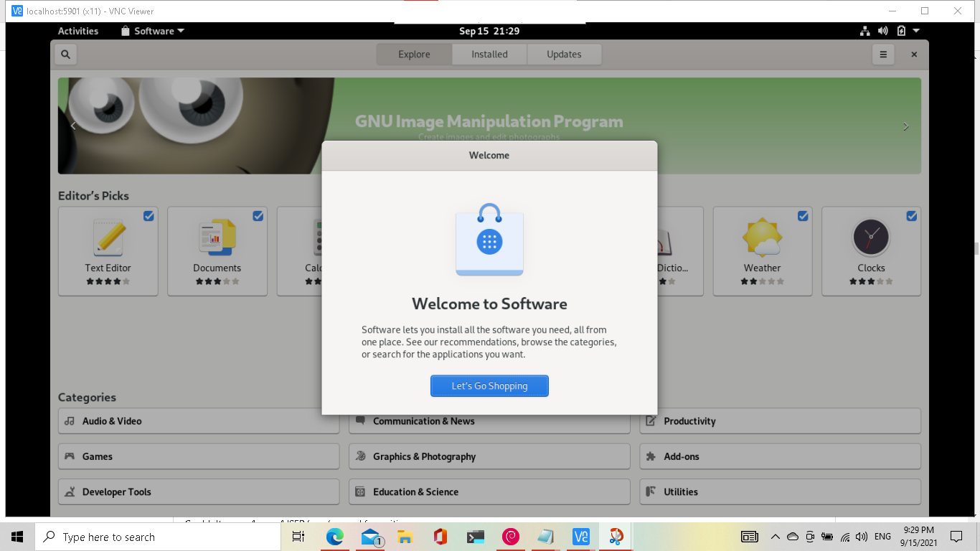Open the Software menu in the top bar

click(x=152, y=31)
